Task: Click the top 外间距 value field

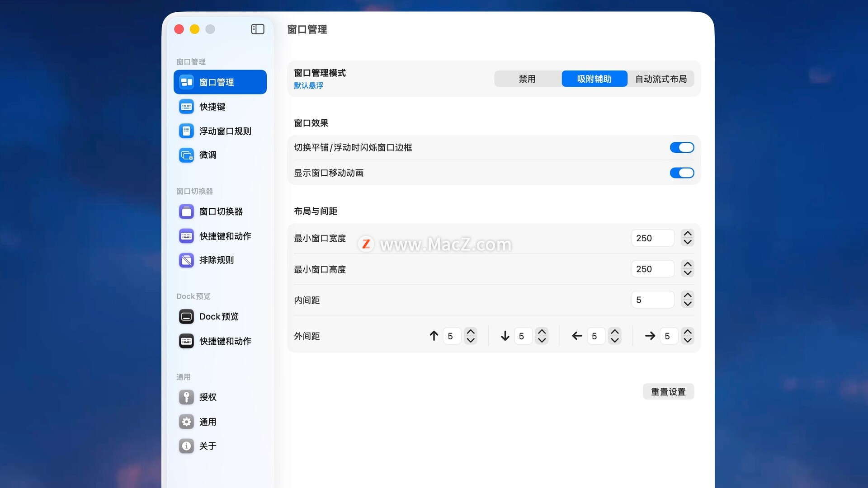Action: click(452, 336)
